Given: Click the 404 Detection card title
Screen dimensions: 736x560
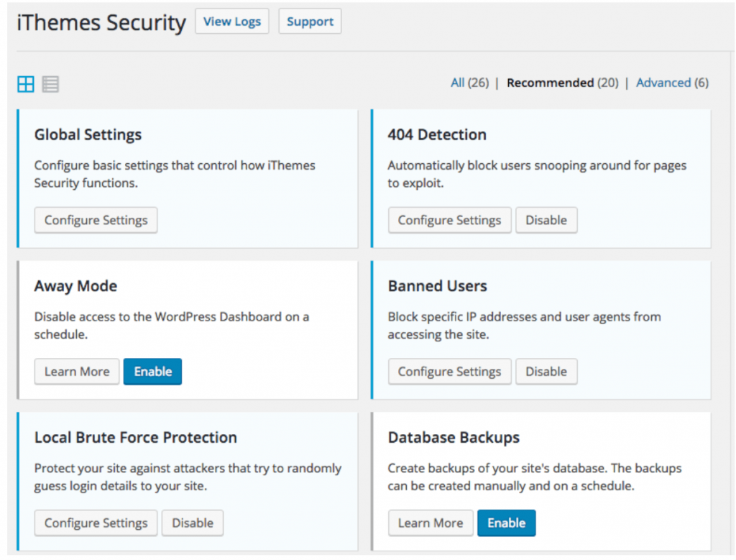Looking at the screenshot, I should 437,134.
